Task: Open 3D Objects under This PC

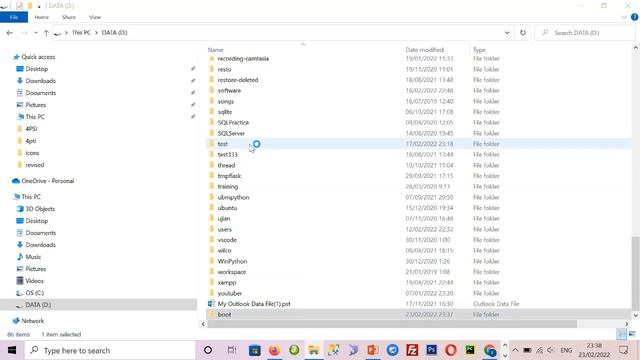Action: pos(40,209)
